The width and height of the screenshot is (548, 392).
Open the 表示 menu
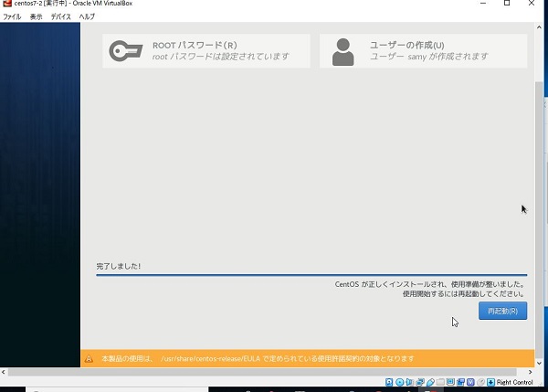pos(36,16)
